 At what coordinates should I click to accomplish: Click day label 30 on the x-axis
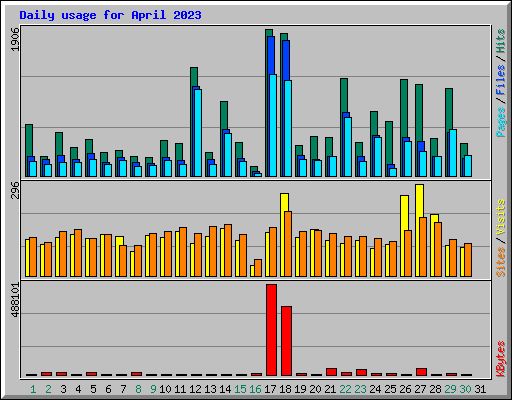(x=465, y=389)
